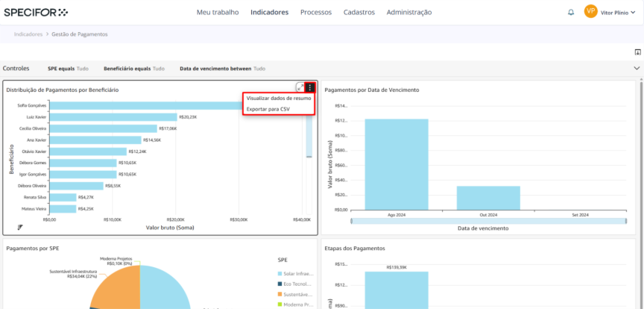Click the Indicadores breadcrumb link

(x=28, y=34)
